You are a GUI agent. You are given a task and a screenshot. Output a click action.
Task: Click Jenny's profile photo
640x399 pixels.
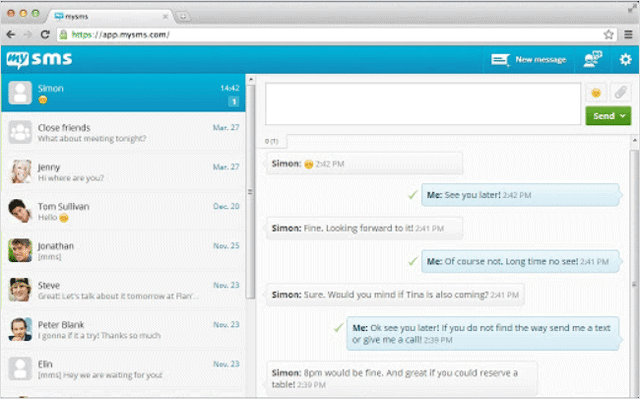click(x=20, y=171)
